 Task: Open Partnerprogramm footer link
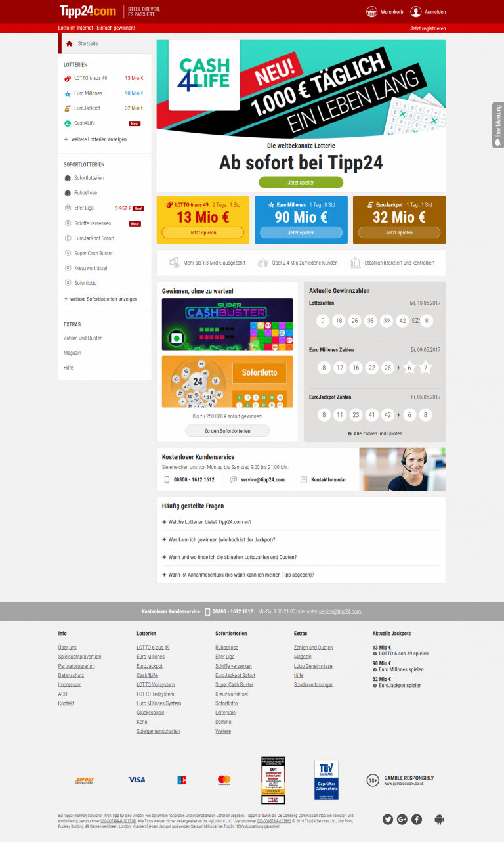coord(76,666)
